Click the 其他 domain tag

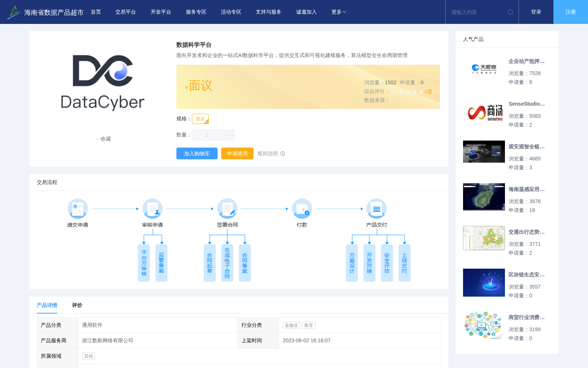tap(89, 356)
